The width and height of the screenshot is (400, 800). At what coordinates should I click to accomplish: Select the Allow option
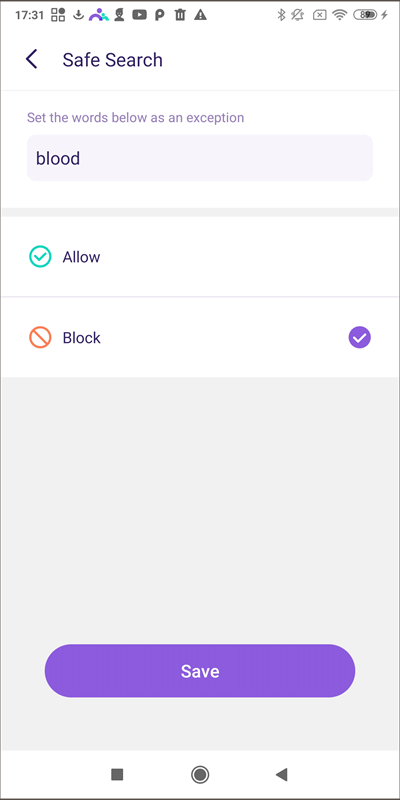200,257
